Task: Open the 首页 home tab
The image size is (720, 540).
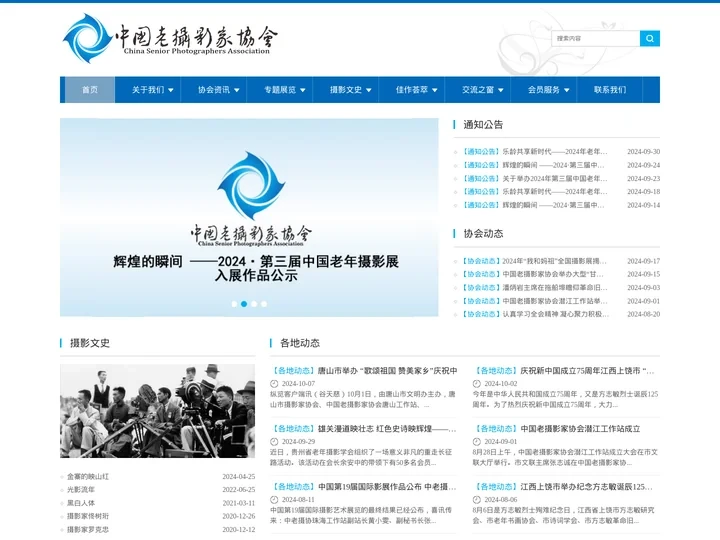Action: coord(90,90)
